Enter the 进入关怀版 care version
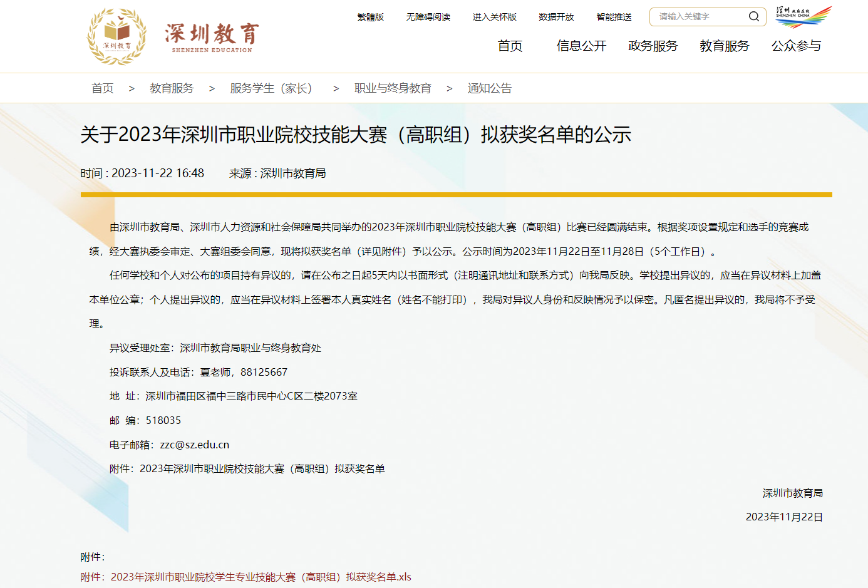 pos(494,17)
